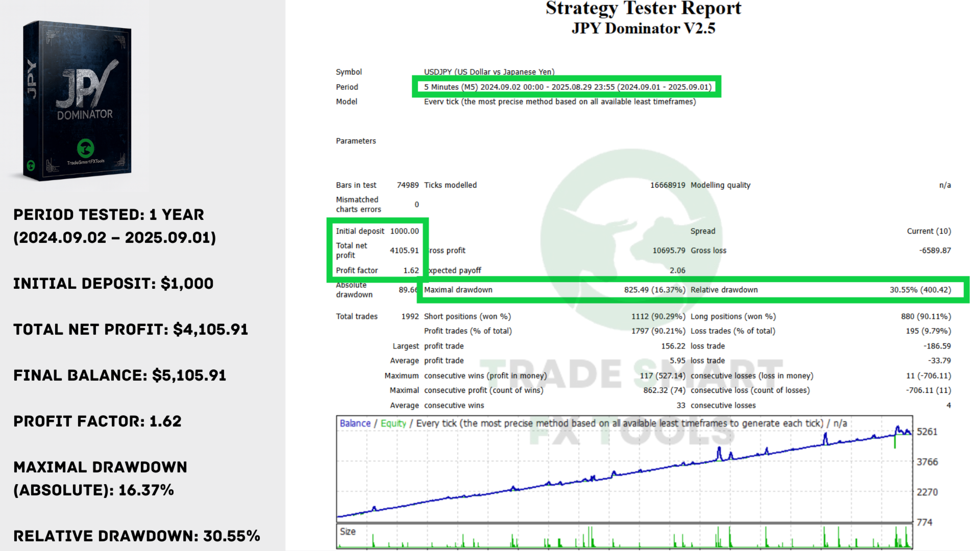Click the 'Profit factor' label in report table
Image resolution: width=980 pixels, height=551 pixels.
click(357, 270)
